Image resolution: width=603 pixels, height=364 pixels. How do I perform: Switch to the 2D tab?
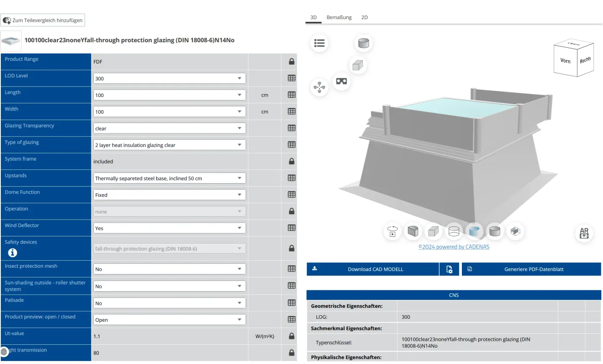(364, 18)
